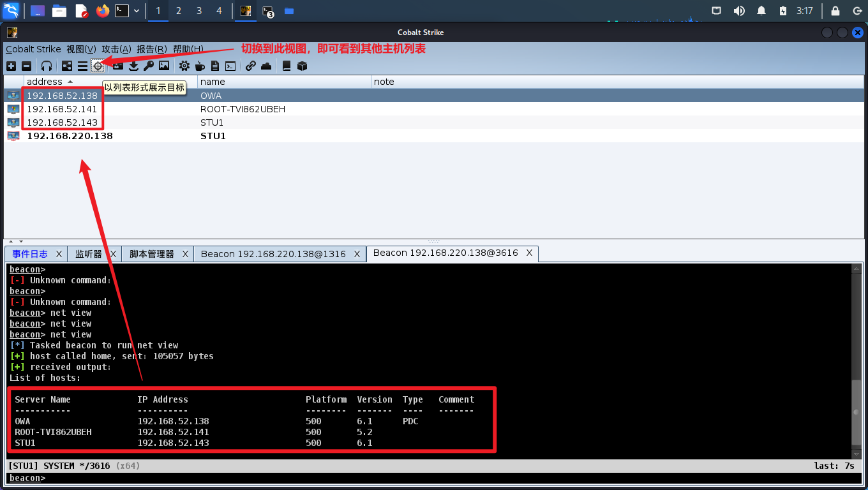Launch Firefox from the top panel
The width and height of the screenshot is (868, 490).
pyautogui.click(x=102, y=11)
